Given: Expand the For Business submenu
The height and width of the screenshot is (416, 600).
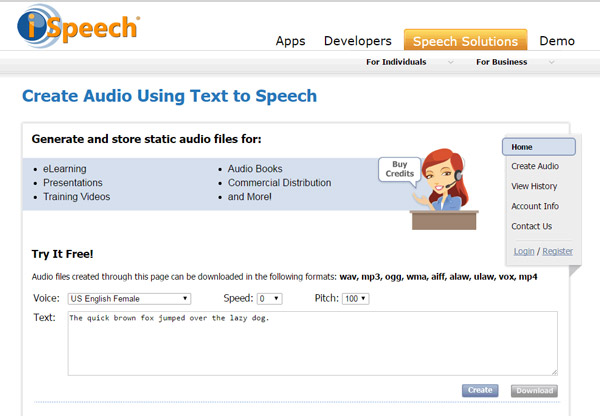Looking at the screenshot, I should (x=501, y=62).
